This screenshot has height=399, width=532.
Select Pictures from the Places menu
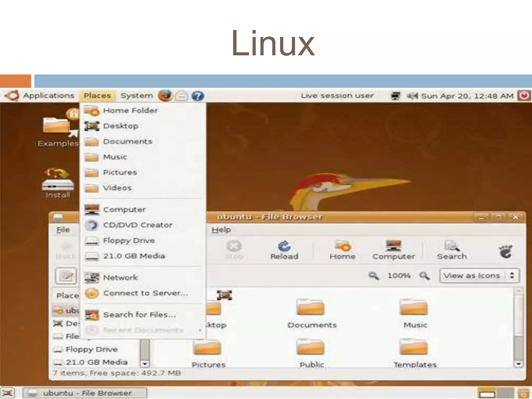[x=143, y=172]
